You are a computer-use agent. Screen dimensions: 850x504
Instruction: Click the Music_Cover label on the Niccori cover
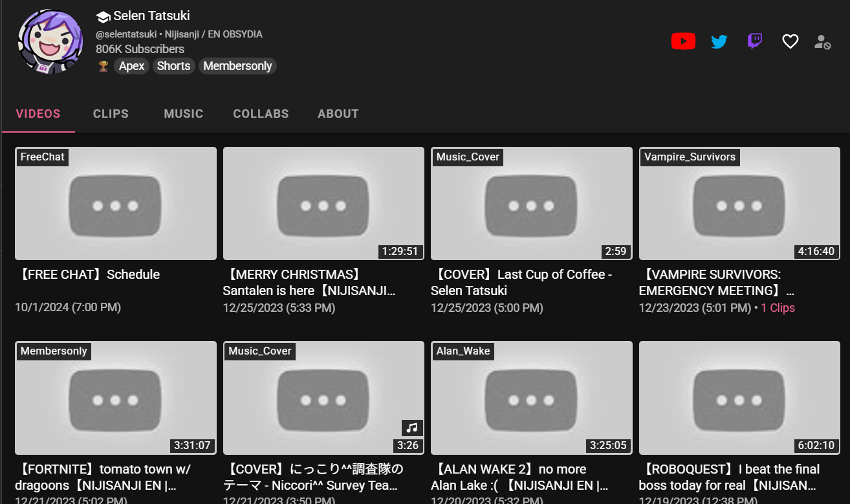pyautogui.click(x=260, y=351)
